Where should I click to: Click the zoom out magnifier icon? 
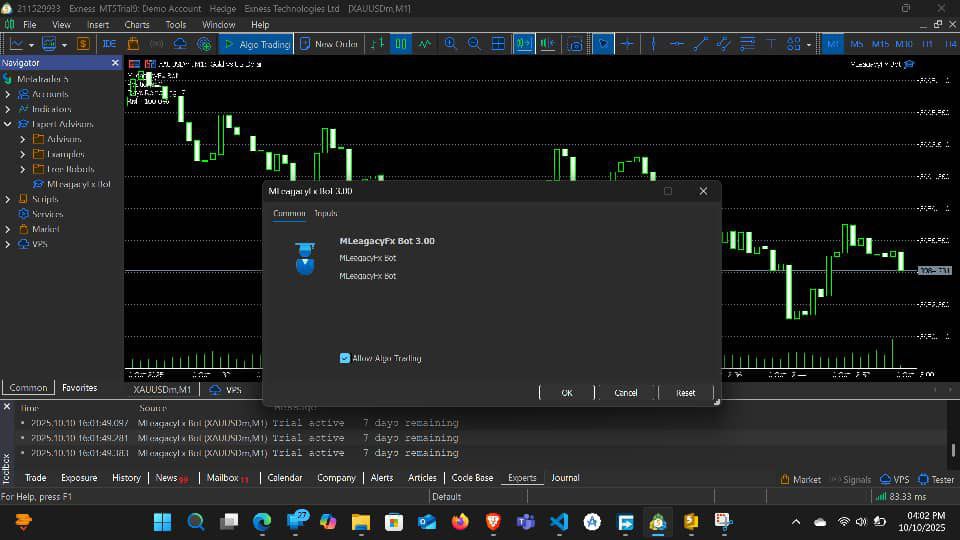pyautogui.click(x=474, y=44)
